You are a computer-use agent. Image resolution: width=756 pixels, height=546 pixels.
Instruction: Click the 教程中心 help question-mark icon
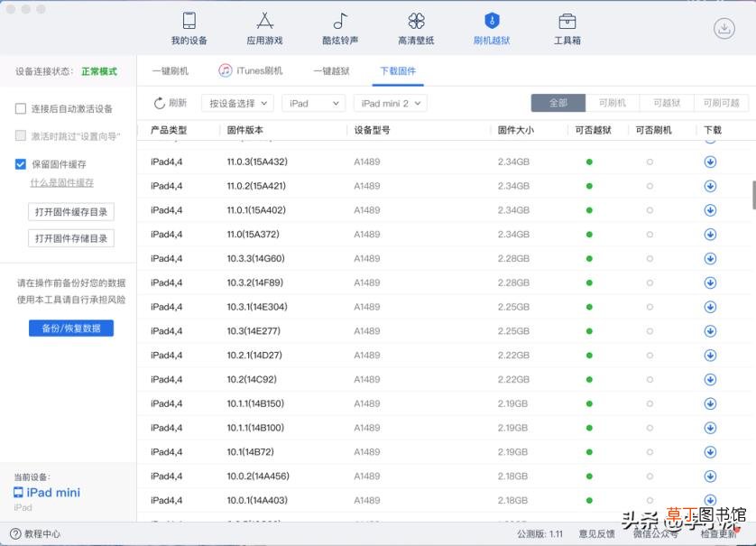pos(15,534)
